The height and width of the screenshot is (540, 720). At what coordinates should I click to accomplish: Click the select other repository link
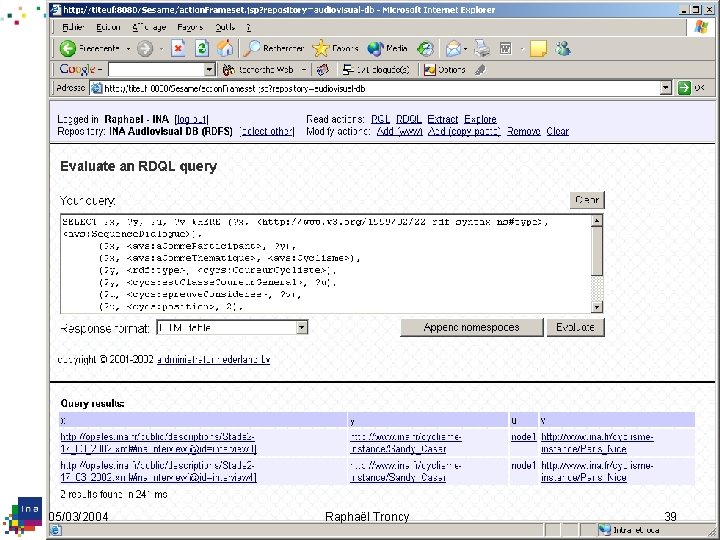pos(267,131)
